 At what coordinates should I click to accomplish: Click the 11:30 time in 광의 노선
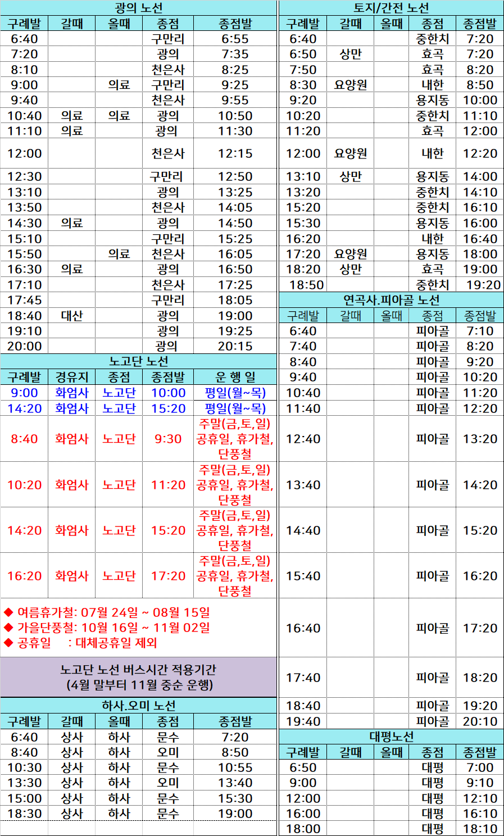235,131
